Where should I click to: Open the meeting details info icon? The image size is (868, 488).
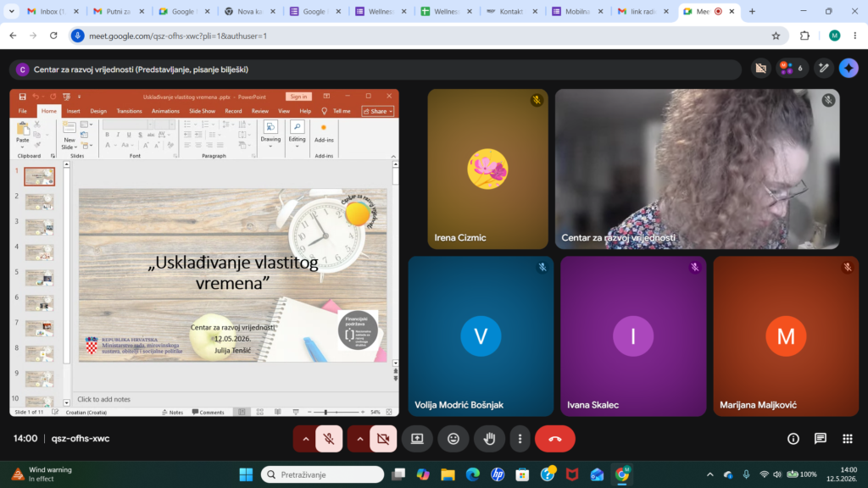coord(793,439)
